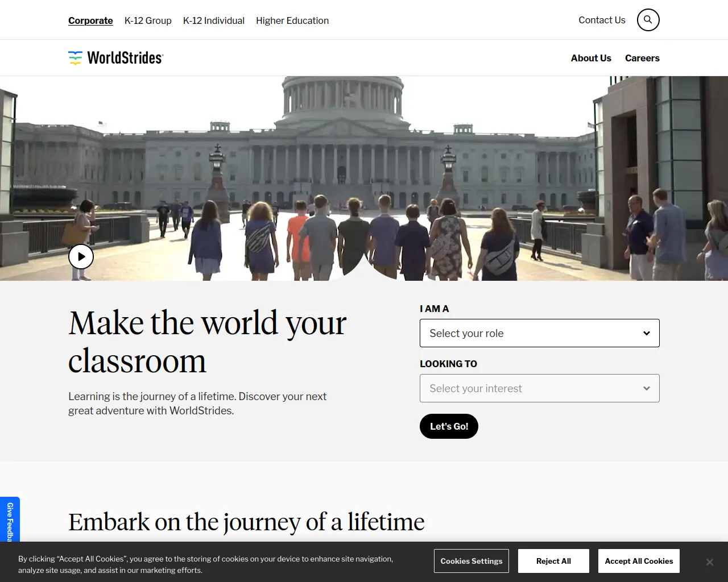The width and height of the screenshot is (728, 582).
Task: Dismiss the cookie banner with X
Action: coord(709,562)
